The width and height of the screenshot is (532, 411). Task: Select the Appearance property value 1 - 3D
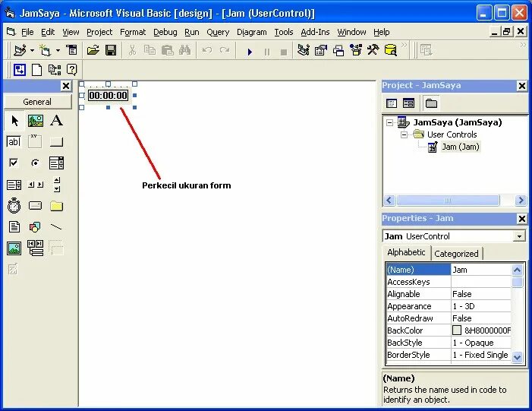(x=480, y=306)
